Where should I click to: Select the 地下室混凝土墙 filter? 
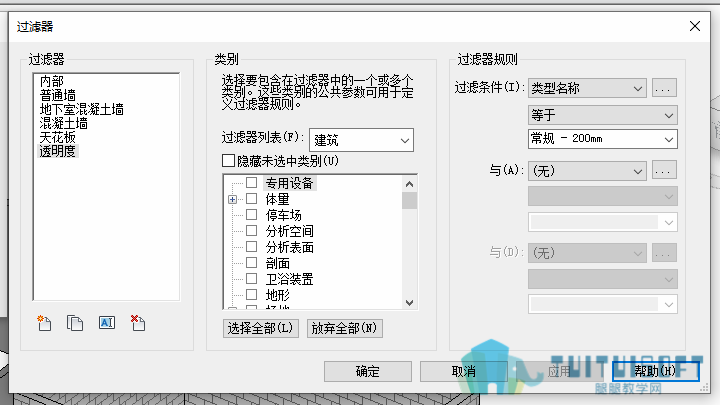81,109
